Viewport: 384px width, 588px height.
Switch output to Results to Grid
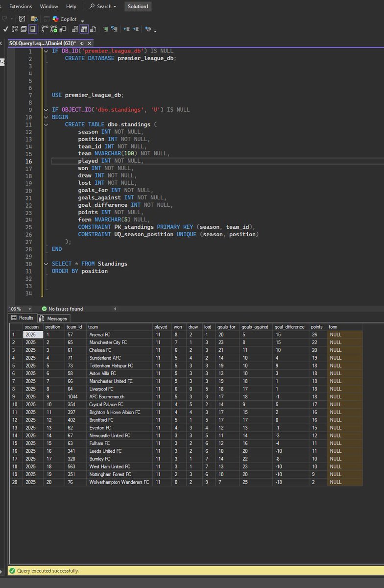(x=84, y=29)
